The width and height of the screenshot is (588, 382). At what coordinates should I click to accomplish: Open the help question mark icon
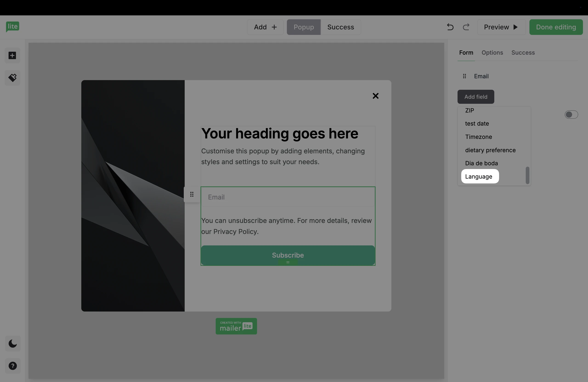click(x=13, y=366)
